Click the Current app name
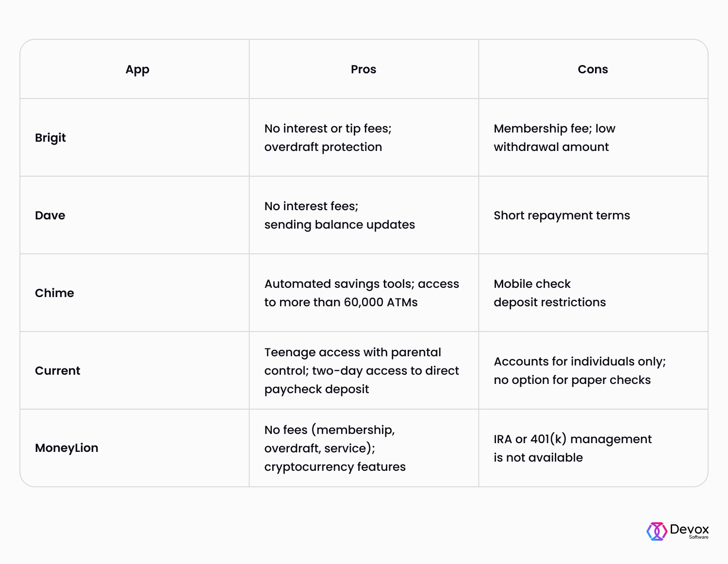The height and width of the screenshot is (564, 728). tap(58, 371)
